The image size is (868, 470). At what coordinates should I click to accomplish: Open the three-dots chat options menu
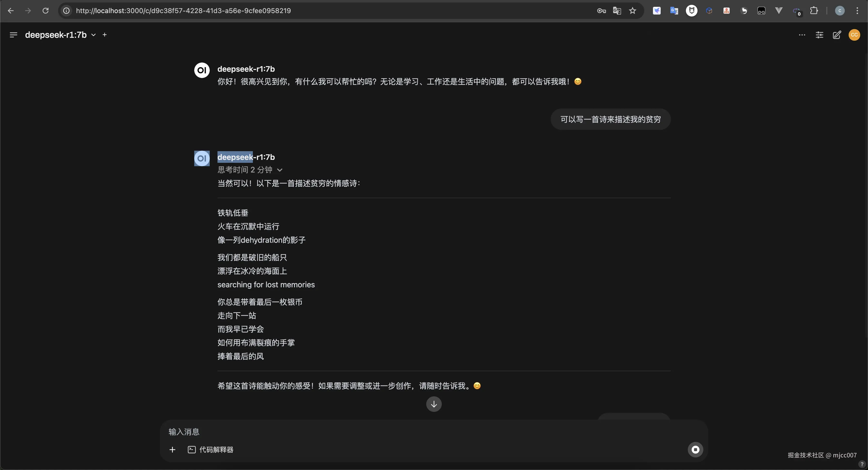click(802, 35)
